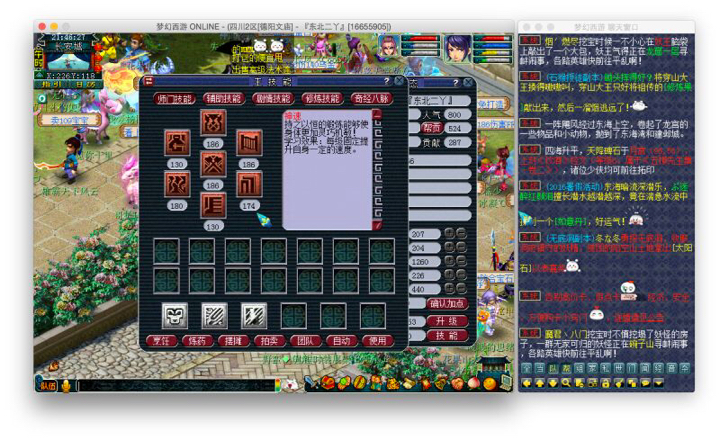
Task: Click the 拍卖 button
Action: [269, 340]
